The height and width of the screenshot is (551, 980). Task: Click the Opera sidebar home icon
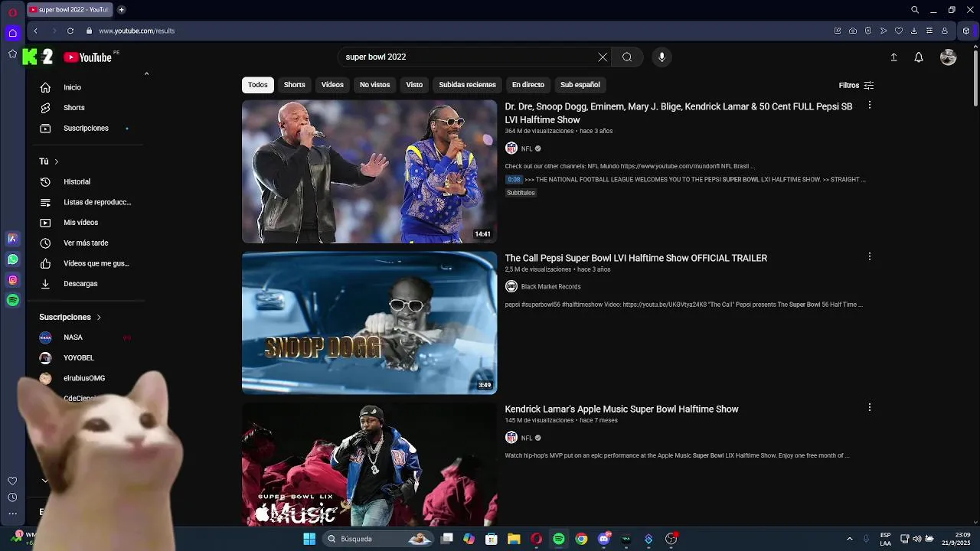(x=12, y=33)
